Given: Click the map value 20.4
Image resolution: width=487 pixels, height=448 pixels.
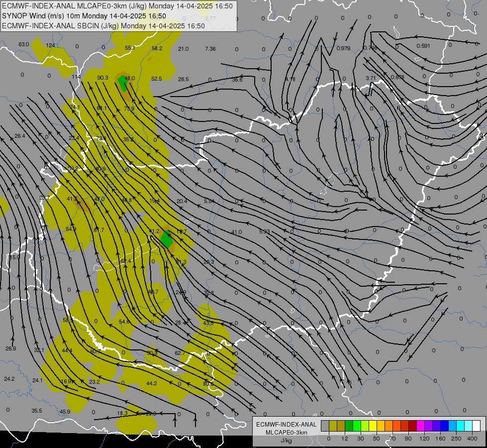Looking at the screenshot, I should click(x=182, y=201).
